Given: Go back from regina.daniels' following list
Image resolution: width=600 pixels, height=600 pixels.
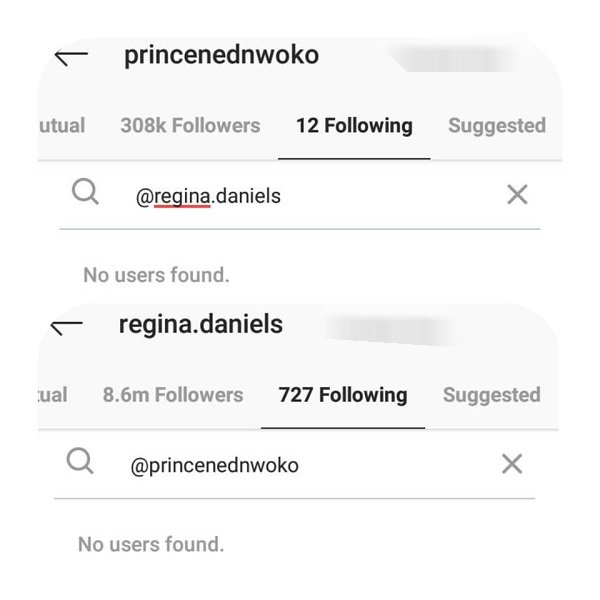Looking at the screenshot, I should [66, 326].
